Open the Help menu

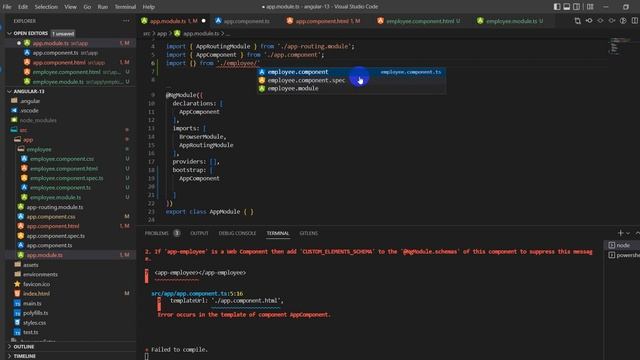149,7
